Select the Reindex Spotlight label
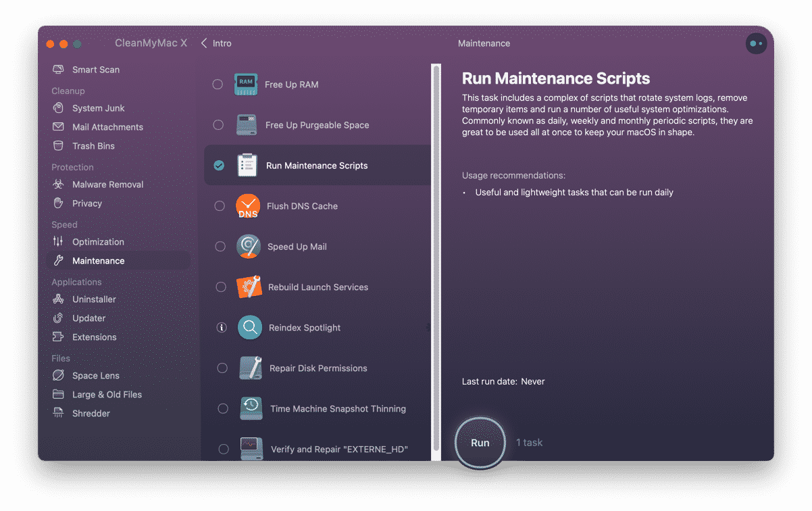This screenshot has width=812, height=511. [x=305, y=328]
